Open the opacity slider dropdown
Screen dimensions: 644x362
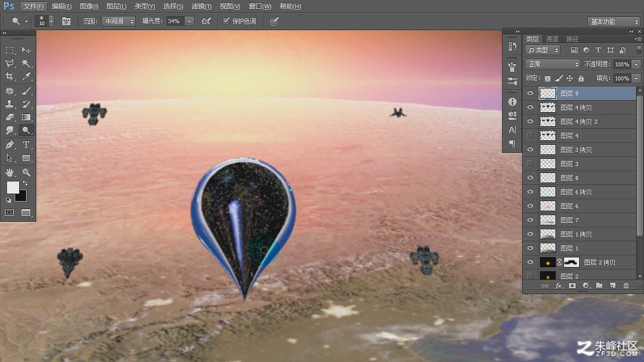pos(636,64)
